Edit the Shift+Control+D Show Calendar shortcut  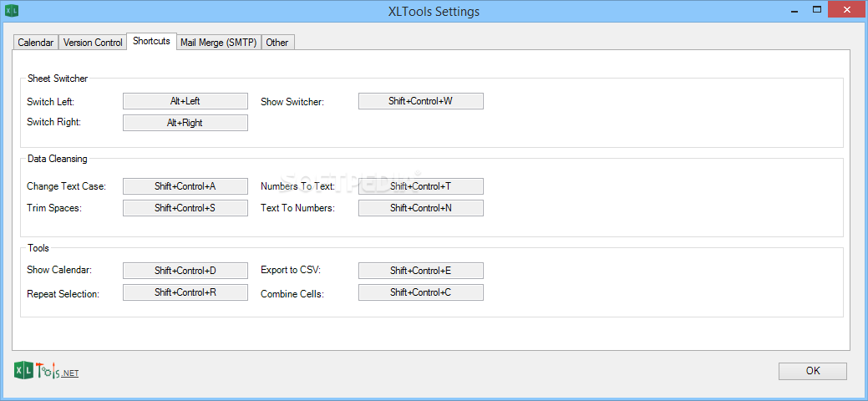coord(185,271)
